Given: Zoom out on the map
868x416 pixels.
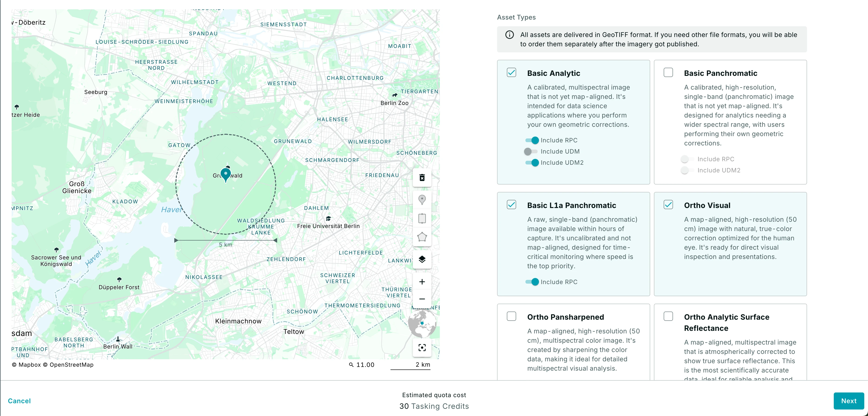Looking at the screenshot, I should [422, 299].
